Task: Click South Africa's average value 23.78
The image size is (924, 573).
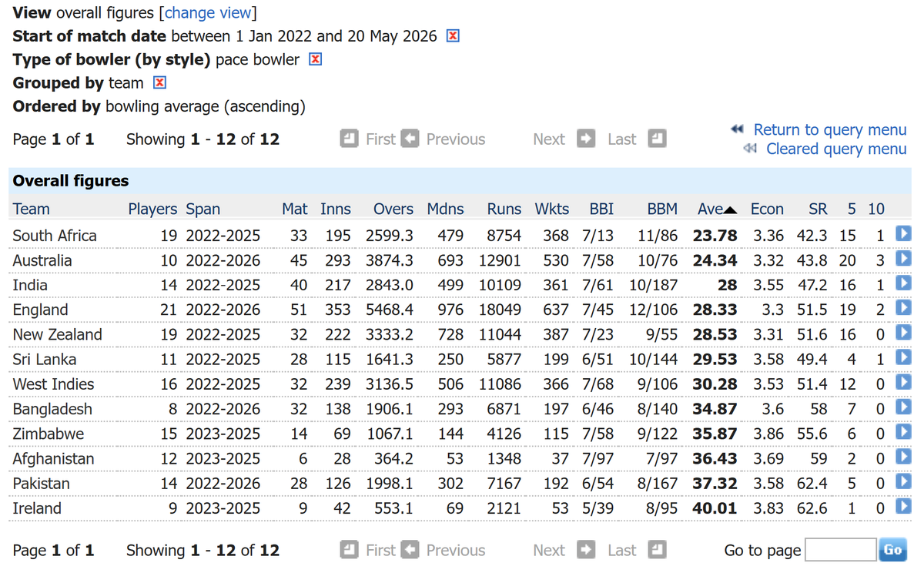Action: 715,235
